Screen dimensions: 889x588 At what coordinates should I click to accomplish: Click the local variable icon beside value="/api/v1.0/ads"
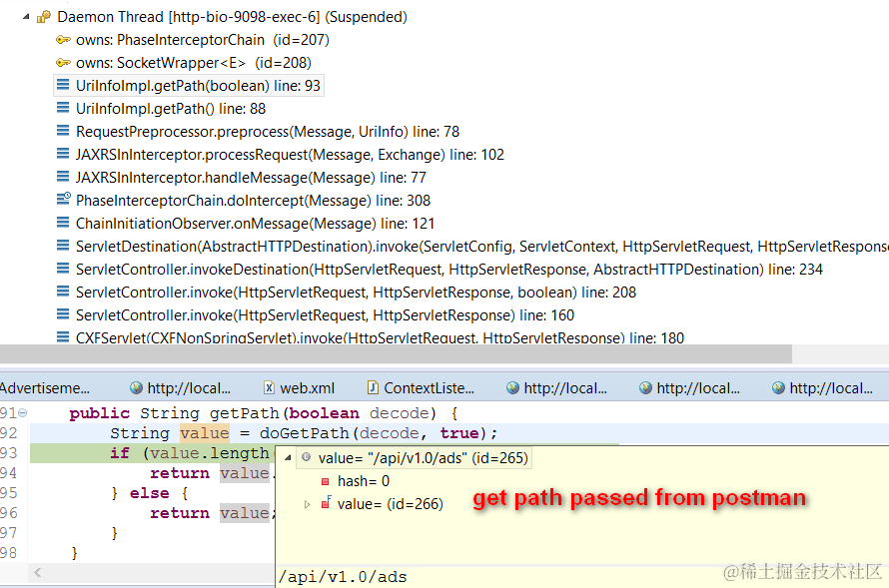point(307,457)
